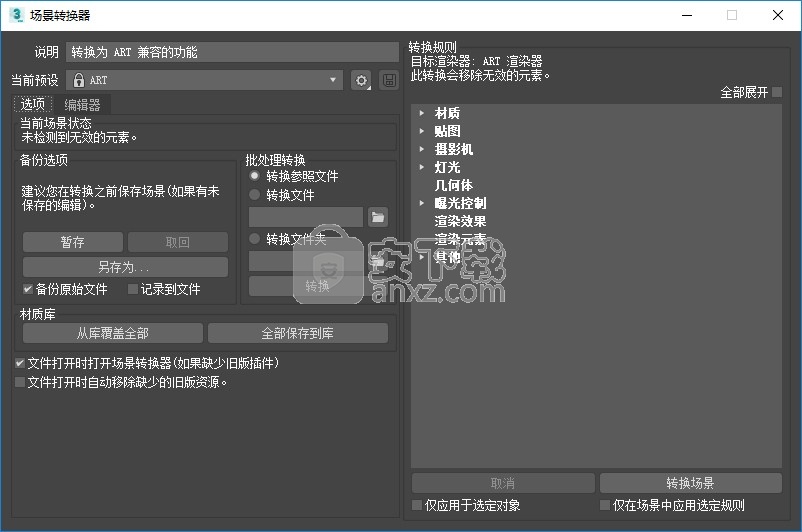Expand the 其他 tree node

point(421,257)
